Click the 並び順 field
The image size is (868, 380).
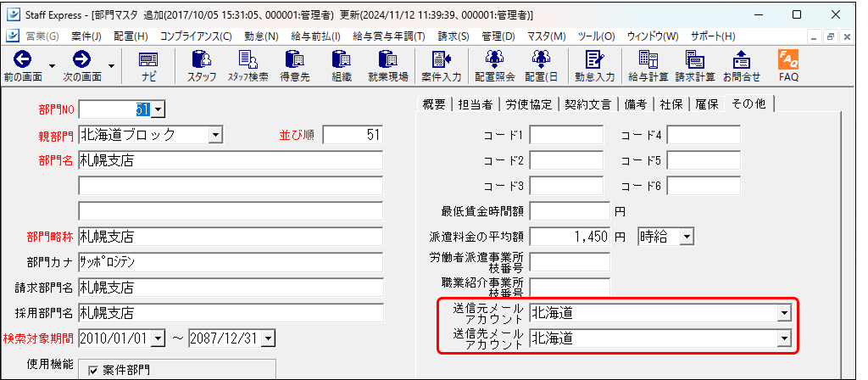pyautogui.click(x=353, y=135)
